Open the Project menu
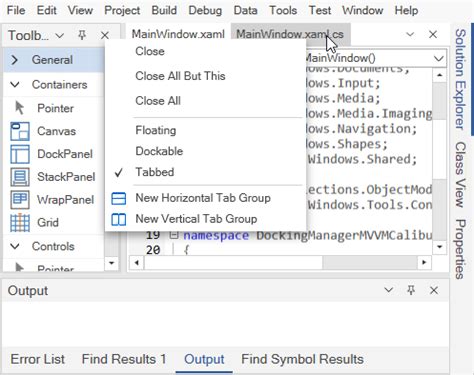Viewport: 474px width, 375px height. [x=122, y=10]
